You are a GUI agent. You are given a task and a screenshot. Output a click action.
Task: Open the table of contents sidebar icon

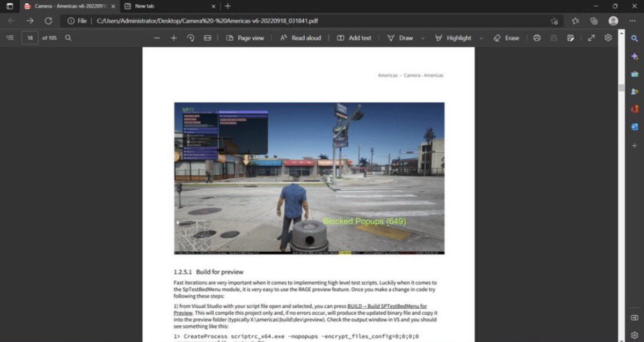point(10,38)
